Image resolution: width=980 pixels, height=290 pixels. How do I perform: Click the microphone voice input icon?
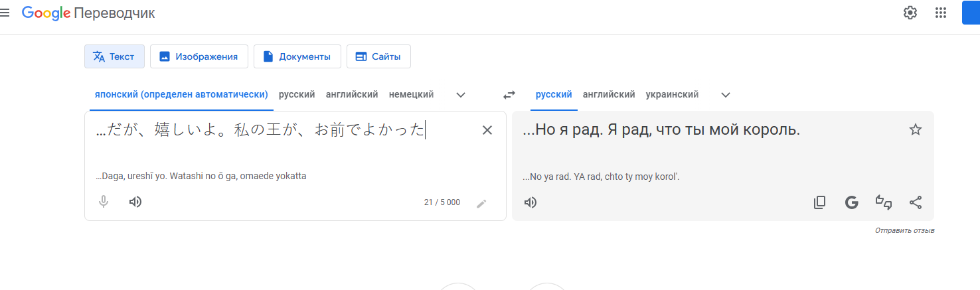pyautogui.click(x=104, y=202)
